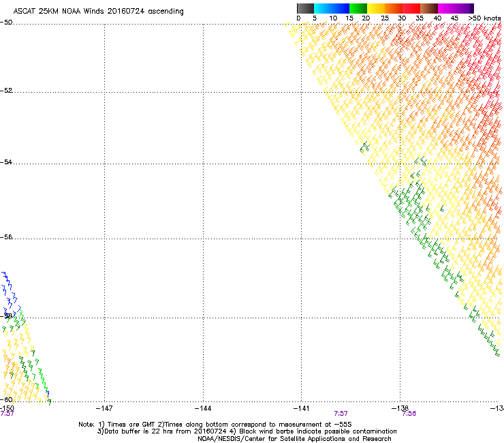The width and height of the screenshot is (504, 443).
Task: Pick the yellow 20-25 knots legend segment
Action: (376, 8)
